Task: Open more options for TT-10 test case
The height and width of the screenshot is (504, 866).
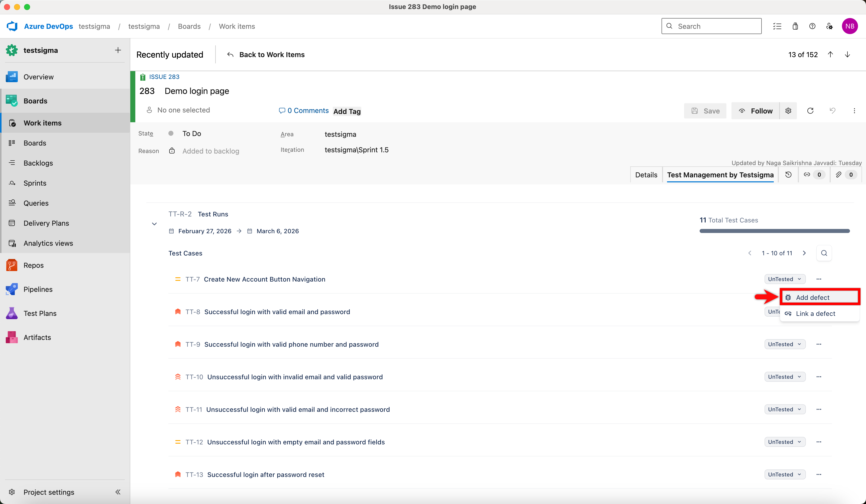Action: click(819, 377)
